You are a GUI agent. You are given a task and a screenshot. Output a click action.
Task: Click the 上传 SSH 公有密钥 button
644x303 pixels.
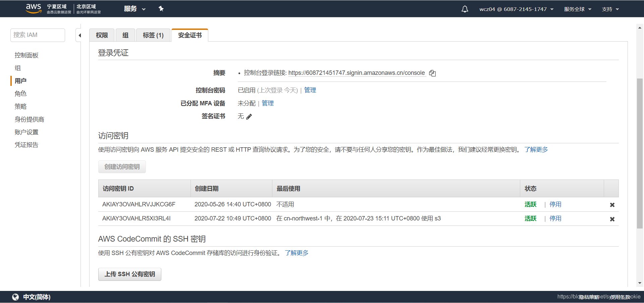130,274
